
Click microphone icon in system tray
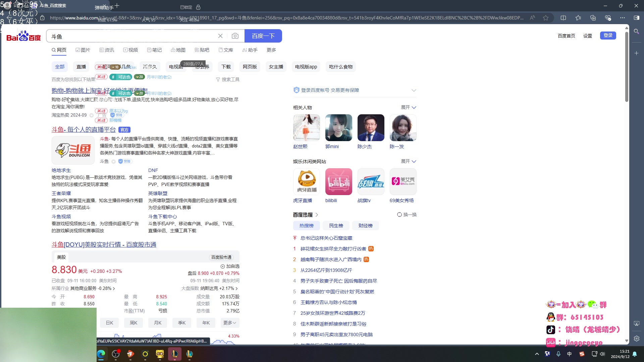(558, 354)
